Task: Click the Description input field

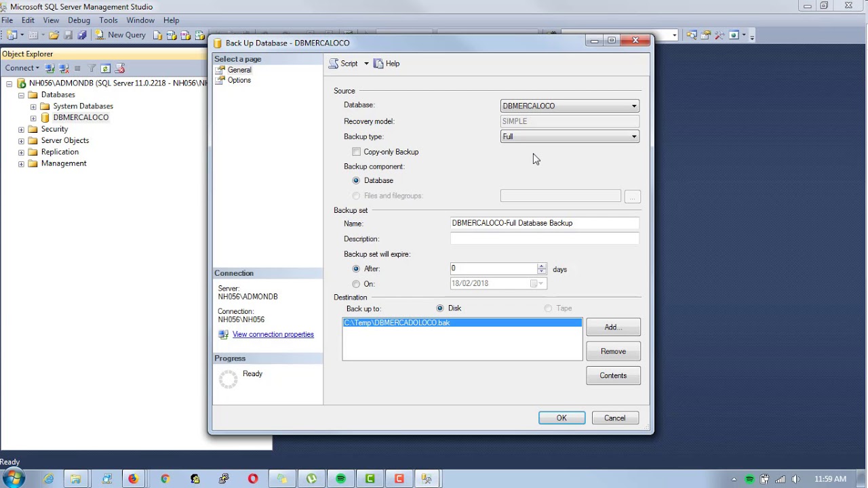Action: (545, 239)
